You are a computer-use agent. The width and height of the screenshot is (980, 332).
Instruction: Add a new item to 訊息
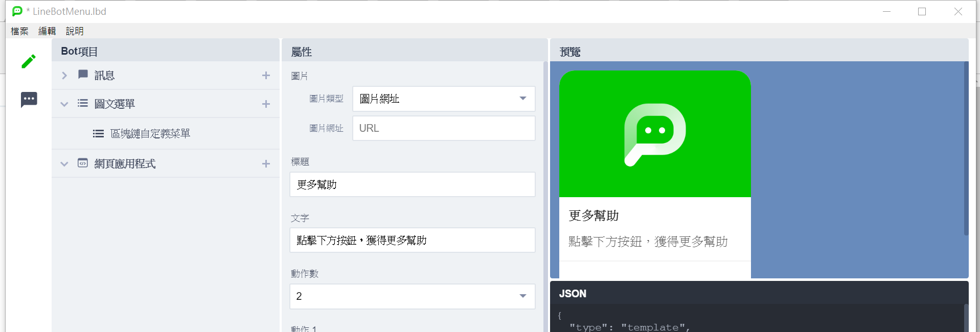266,76
